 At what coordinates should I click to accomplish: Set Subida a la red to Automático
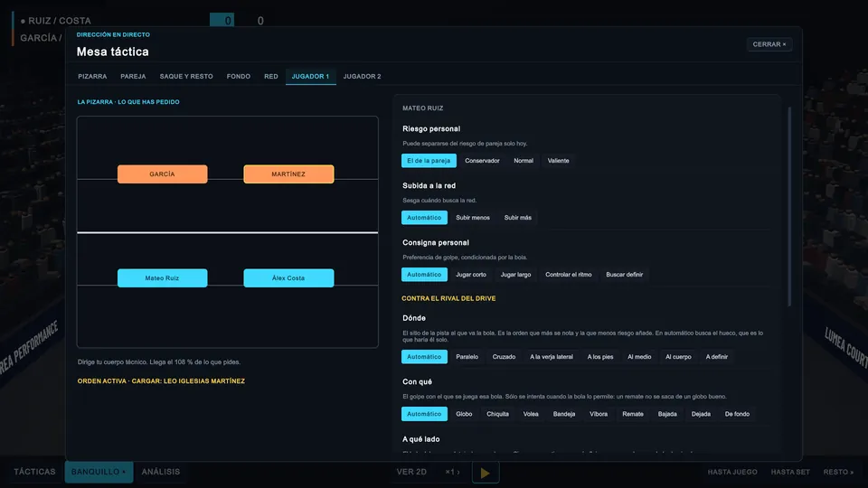(x=424, y=218)
